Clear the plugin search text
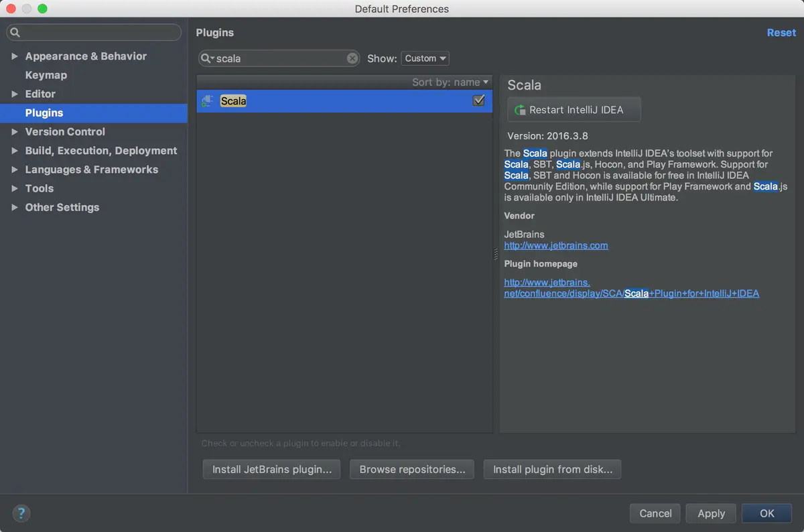Image resolution: width=804 pixels, height=532 pixels. [352, 58]
